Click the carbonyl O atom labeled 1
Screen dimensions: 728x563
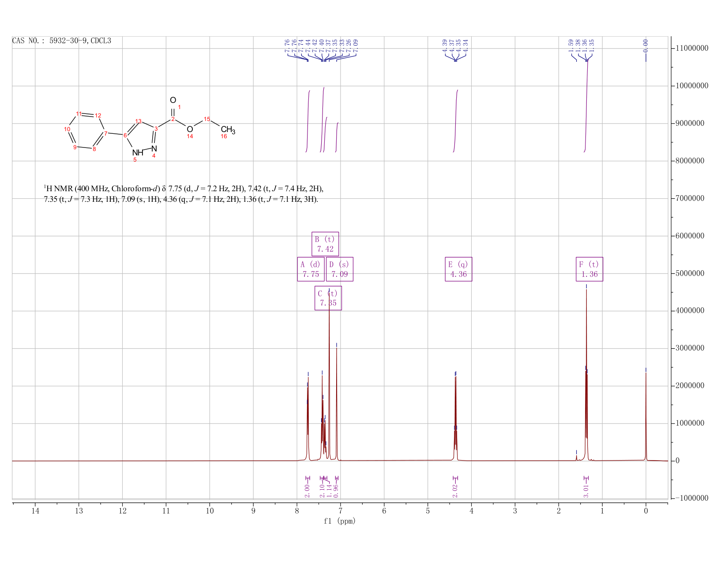(x=173, y=100)
